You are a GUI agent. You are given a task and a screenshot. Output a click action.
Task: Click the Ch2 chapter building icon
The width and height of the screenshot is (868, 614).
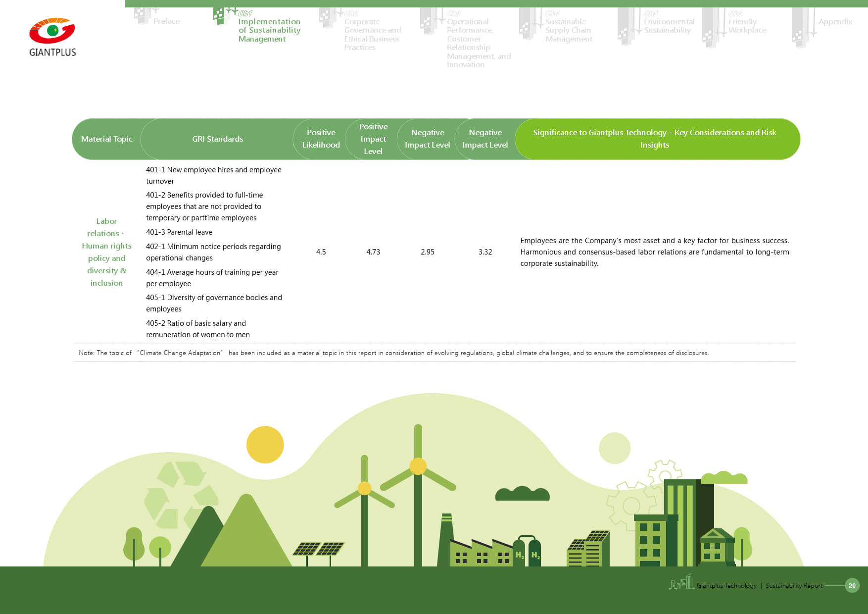pyautogui.click(x=327, y=18)
